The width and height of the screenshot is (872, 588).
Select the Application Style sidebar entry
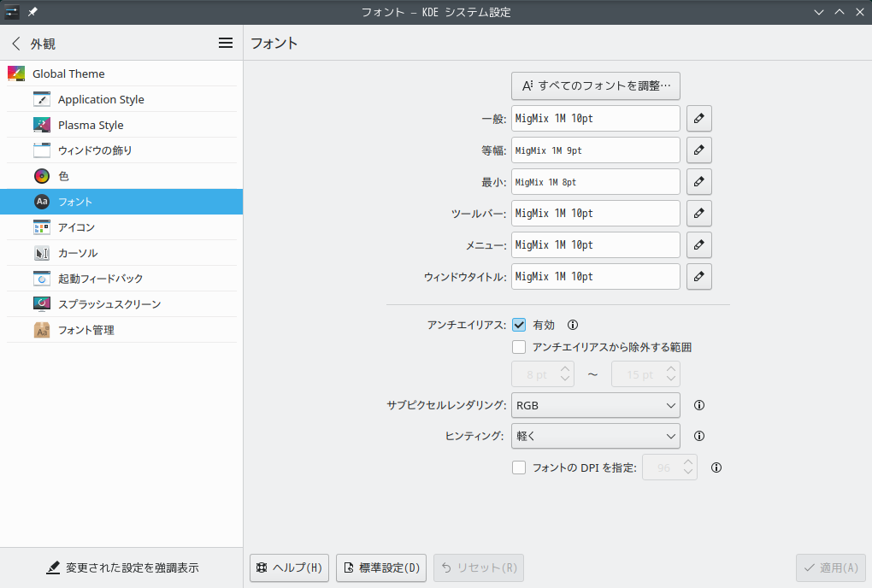121,99
